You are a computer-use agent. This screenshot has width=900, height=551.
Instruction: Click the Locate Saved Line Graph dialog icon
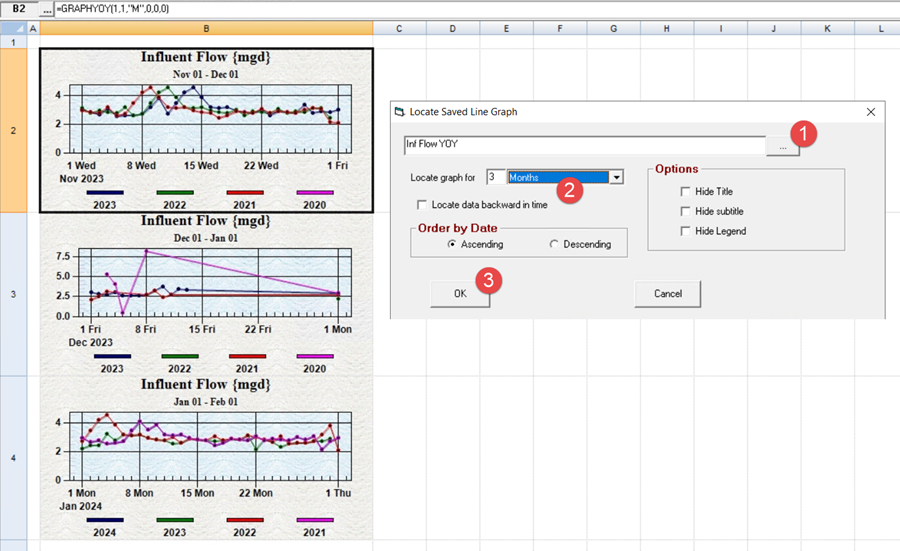[x=401, y=112]
